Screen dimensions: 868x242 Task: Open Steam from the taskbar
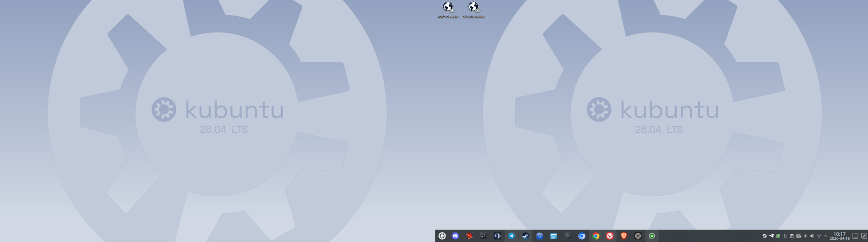525,236
